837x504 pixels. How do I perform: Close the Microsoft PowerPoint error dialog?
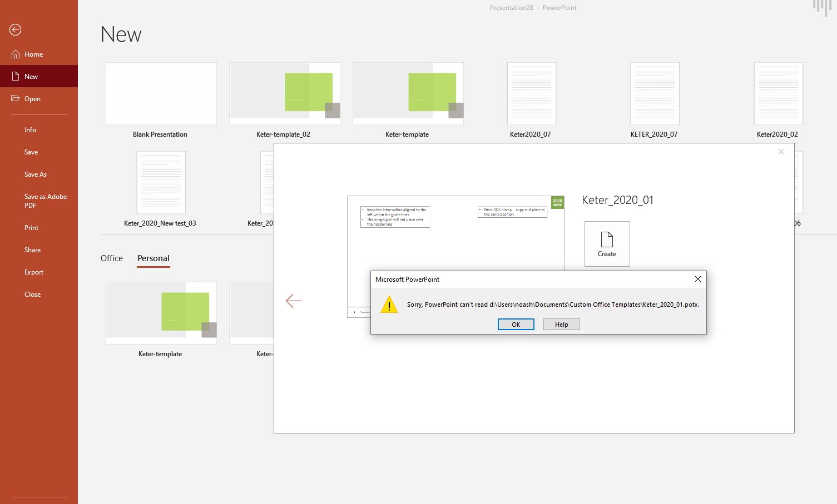pyautogui.click(x=698, y=279)
